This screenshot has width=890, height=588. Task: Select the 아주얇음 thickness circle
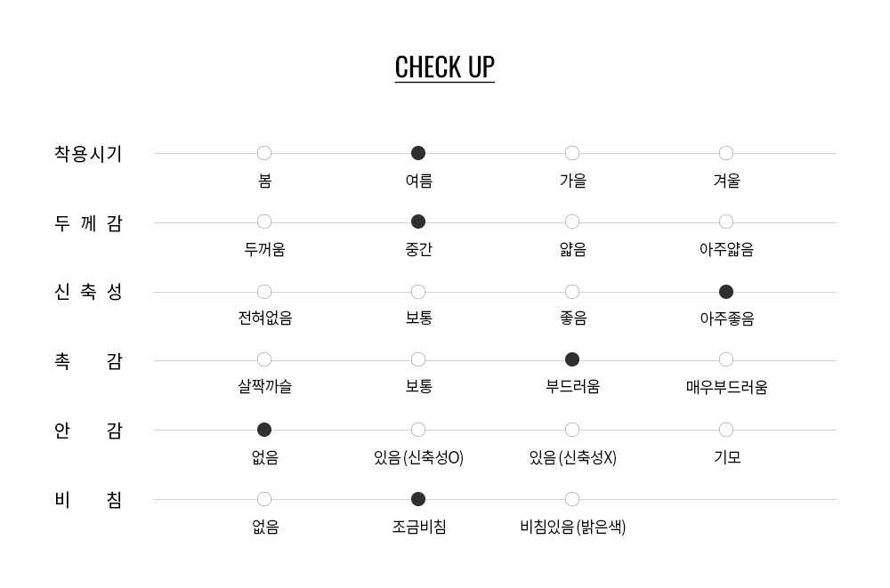tap(726, 222)
